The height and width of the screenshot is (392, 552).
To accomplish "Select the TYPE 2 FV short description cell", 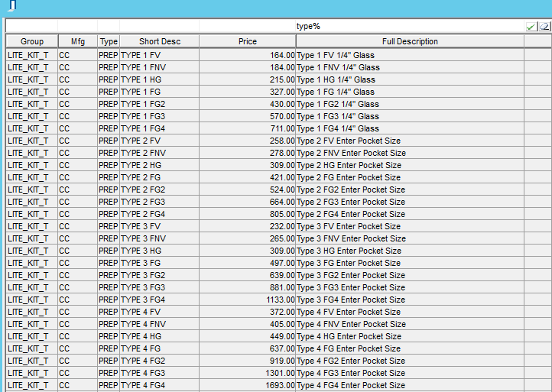I will [x=160, y=141].
